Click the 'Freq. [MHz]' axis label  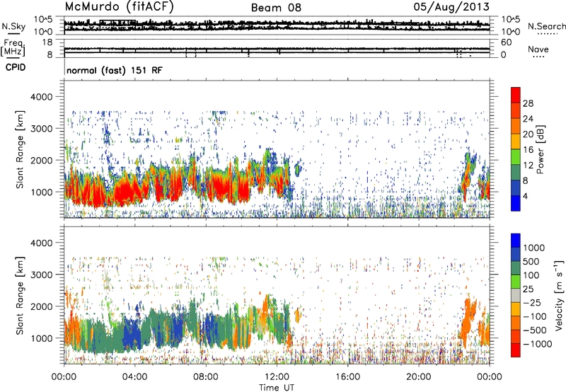13,48
